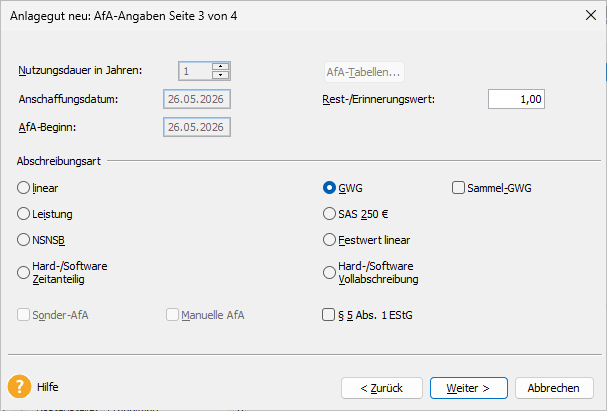
Task: Enable the Sammel-GWG checkbox
Action: (459, 187)
